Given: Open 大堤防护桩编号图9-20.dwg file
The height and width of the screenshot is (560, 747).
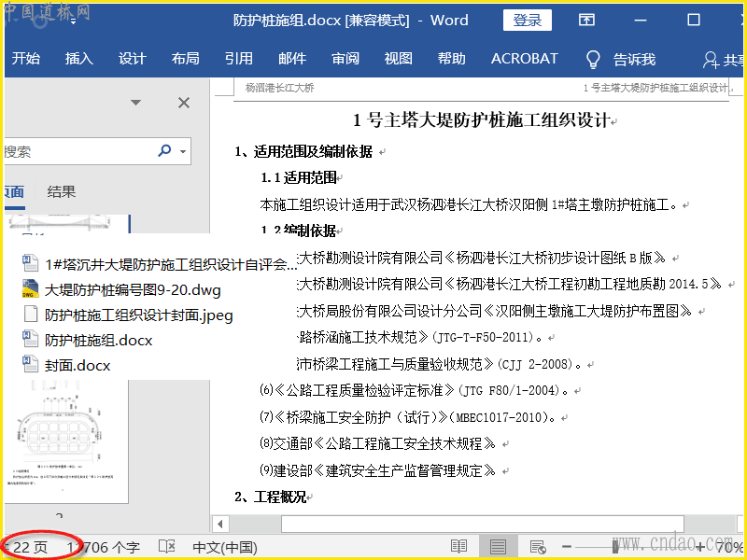Looking at the screenshot, I should [x=133, y=289].
